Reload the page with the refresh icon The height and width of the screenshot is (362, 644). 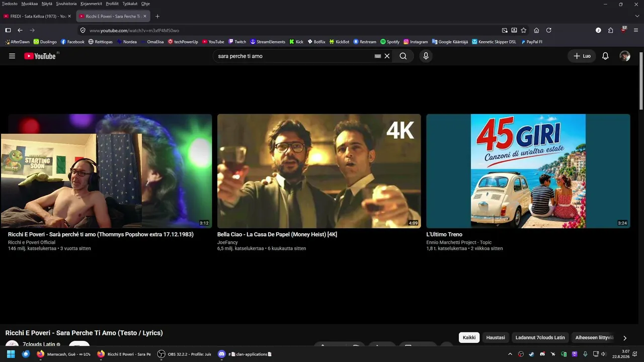[549, 30]
